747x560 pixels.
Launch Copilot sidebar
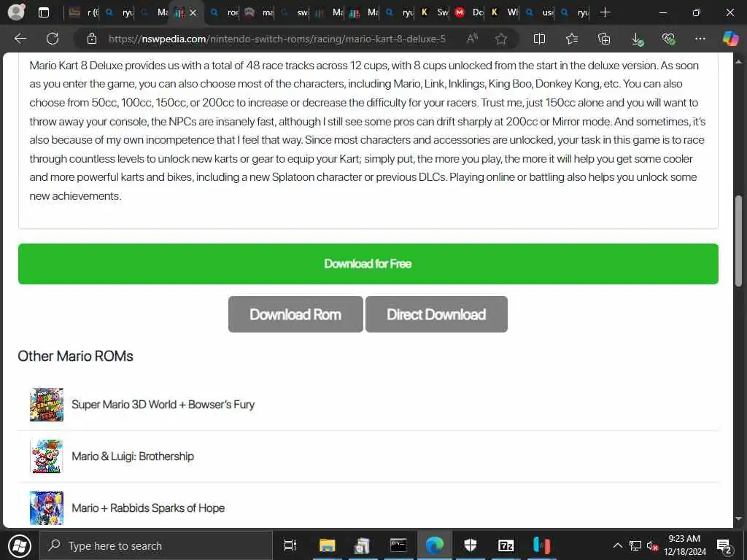click(x=730, y=39)
